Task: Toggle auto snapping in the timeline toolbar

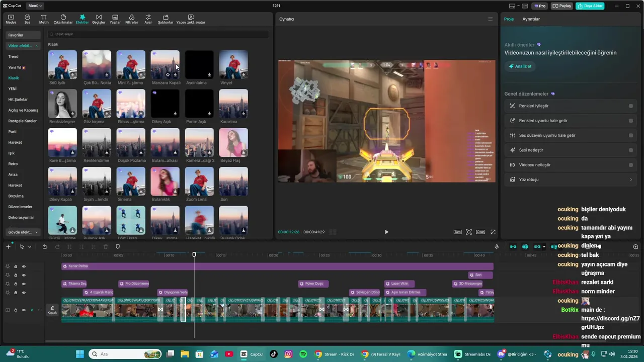Action: (x=525, y=247)
